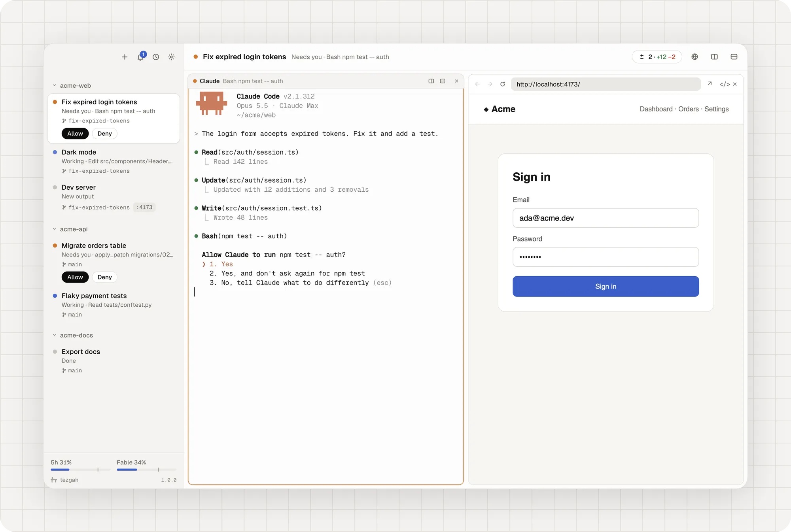The width and height of the screenshot is (791, 532).
Task: Open preview in external window arrow
Action: (710, 84)
